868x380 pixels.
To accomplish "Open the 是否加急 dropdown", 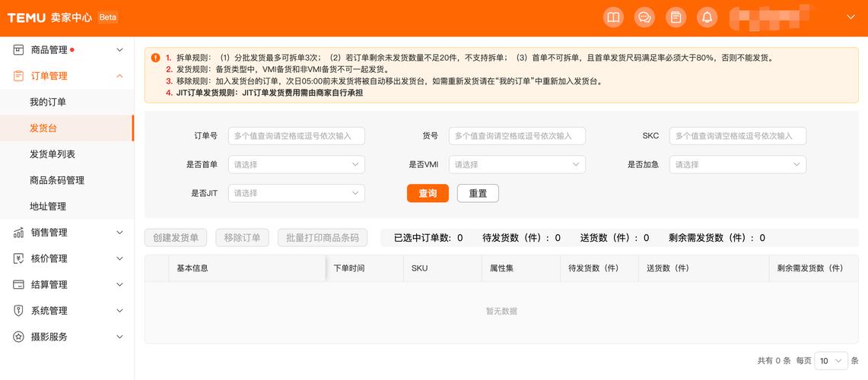I will click(738, 164).
